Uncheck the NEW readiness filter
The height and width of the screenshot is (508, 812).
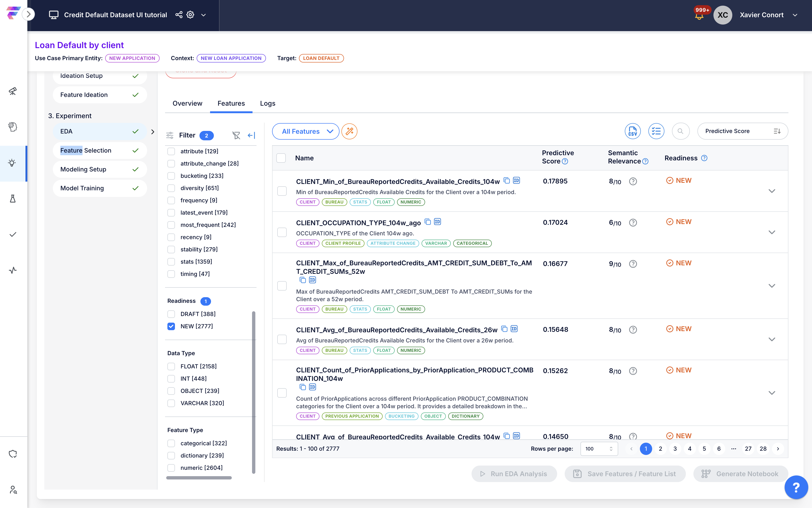pos(171,326)
